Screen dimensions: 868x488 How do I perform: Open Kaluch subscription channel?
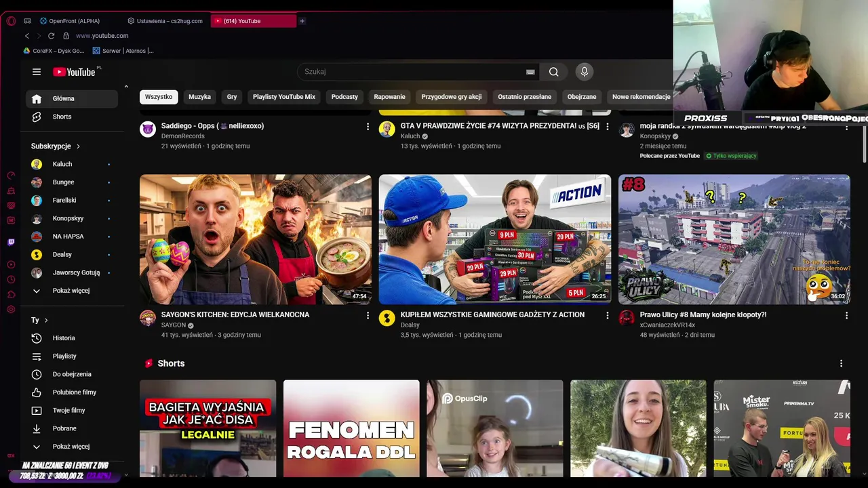point(71,164)
